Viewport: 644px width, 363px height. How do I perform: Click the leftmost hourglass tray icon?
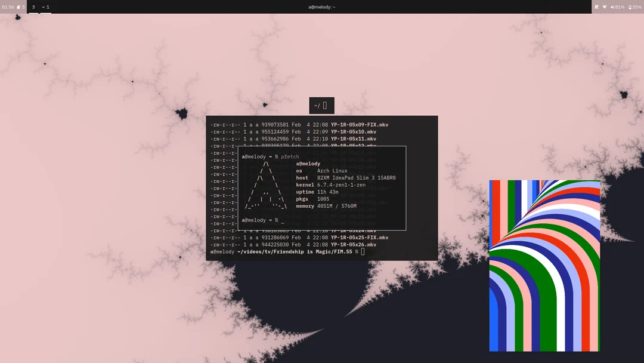[597, 7]
